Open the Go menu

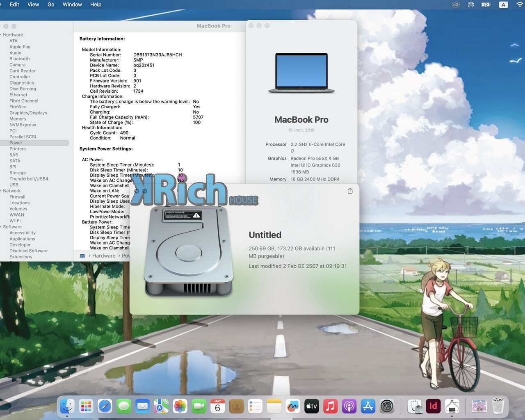tap(51, 5)
